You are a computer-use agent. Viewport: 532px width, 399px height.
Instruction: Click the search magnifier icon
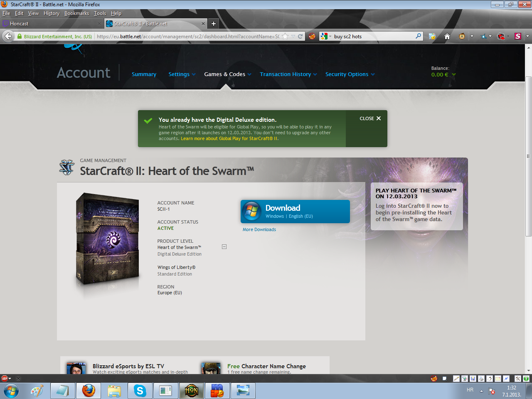tap(418, 36)
